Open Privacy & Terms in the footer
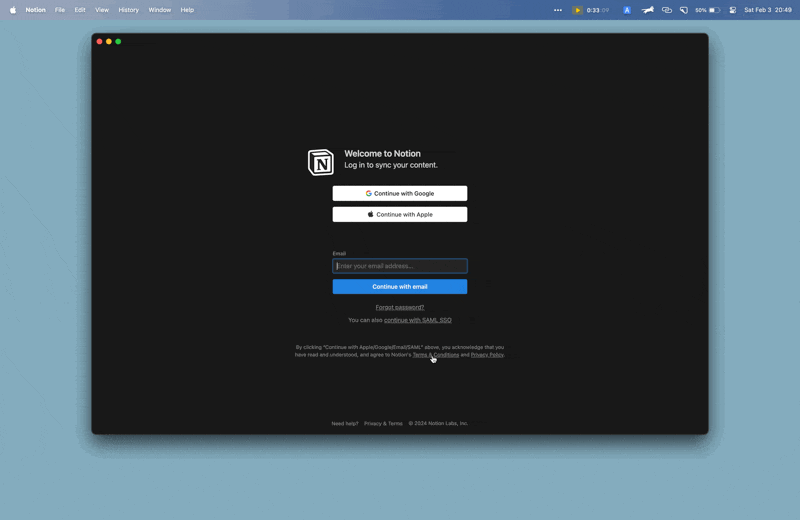The height and width of the screenshot is (520, 800). coord(383,424)
